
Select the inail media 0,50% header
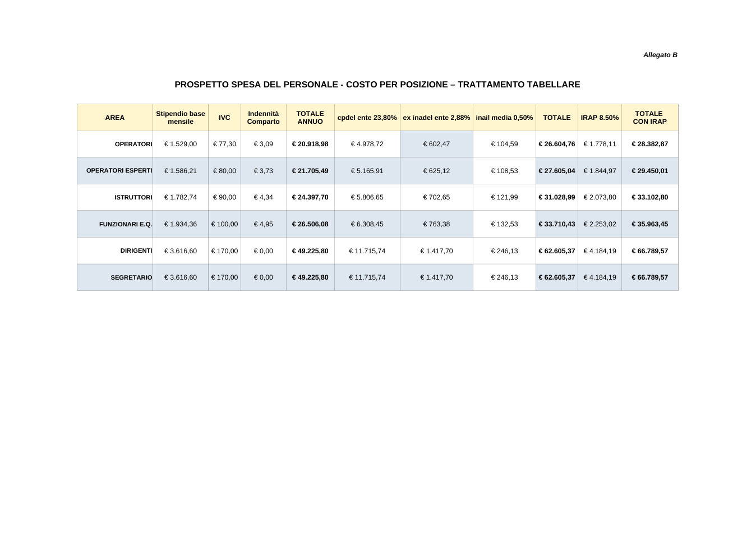pos(504,118)
